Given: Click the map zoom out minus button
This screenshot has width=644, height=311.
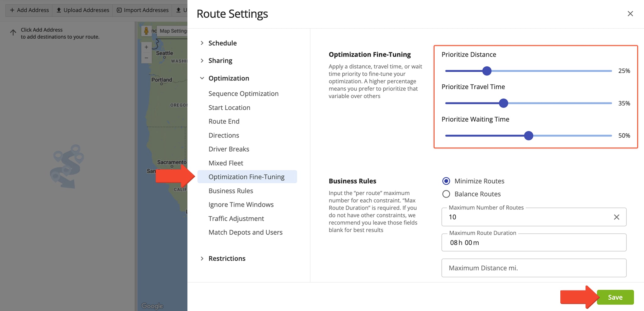Looking at the screenshot, I should coord(146,58).
